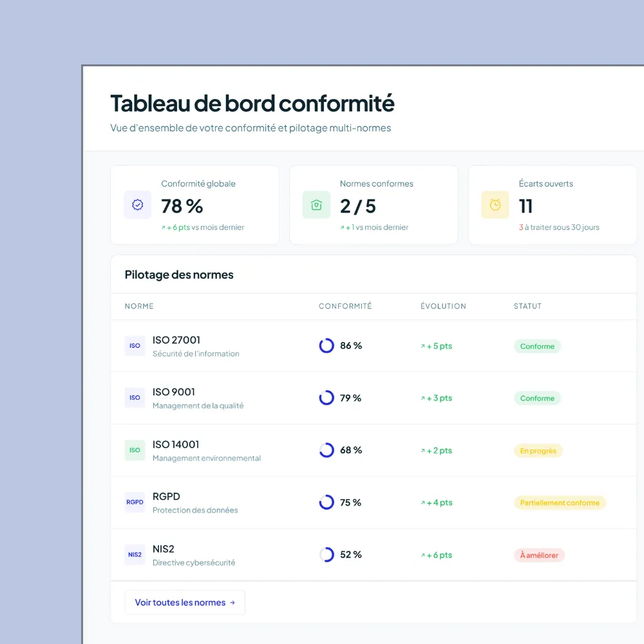Click the trend arrow in ISO 27001 row
Screen dimensions: 644x644
tap(422, 346)
